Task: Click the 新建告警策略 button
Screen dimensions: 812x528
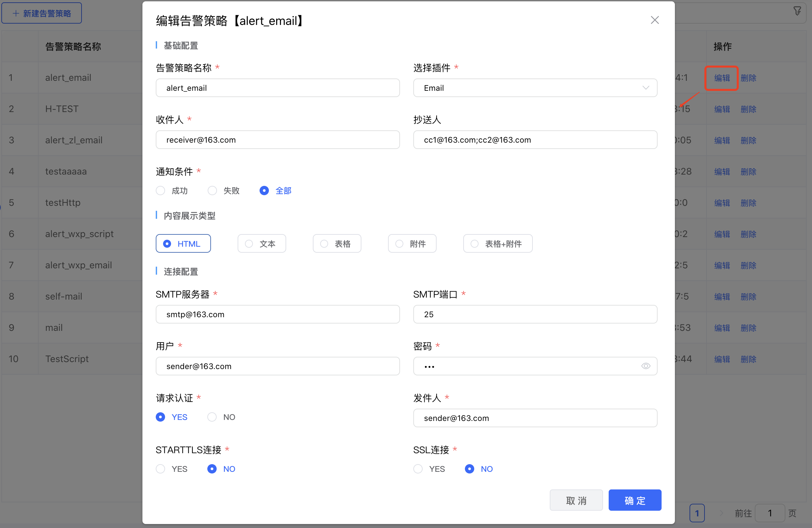Action: click(x=42, y=13)
